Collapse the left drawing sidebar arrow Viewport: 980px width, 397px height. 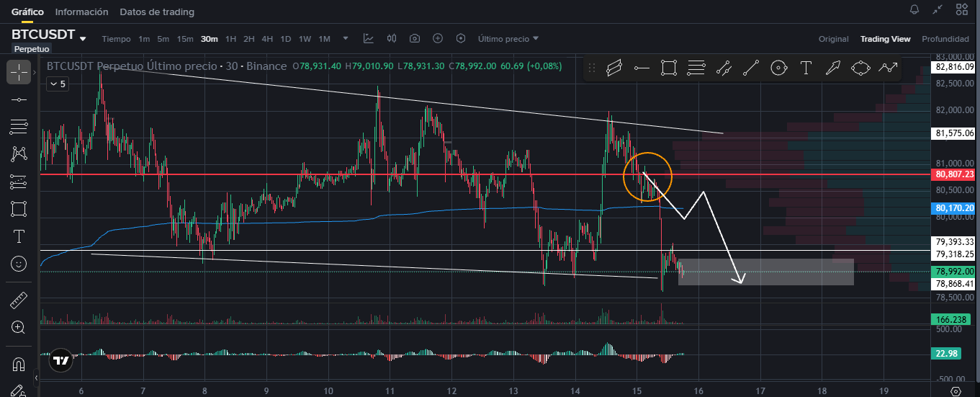[x=36, y=378]
